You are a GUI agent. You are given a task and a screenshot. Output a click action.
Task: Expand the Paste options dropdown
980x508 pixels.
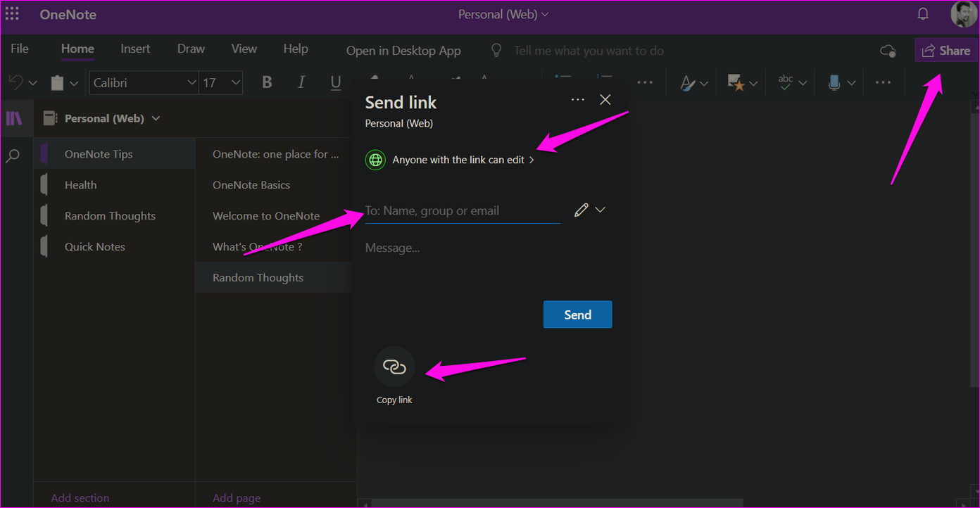pos(74,83)
